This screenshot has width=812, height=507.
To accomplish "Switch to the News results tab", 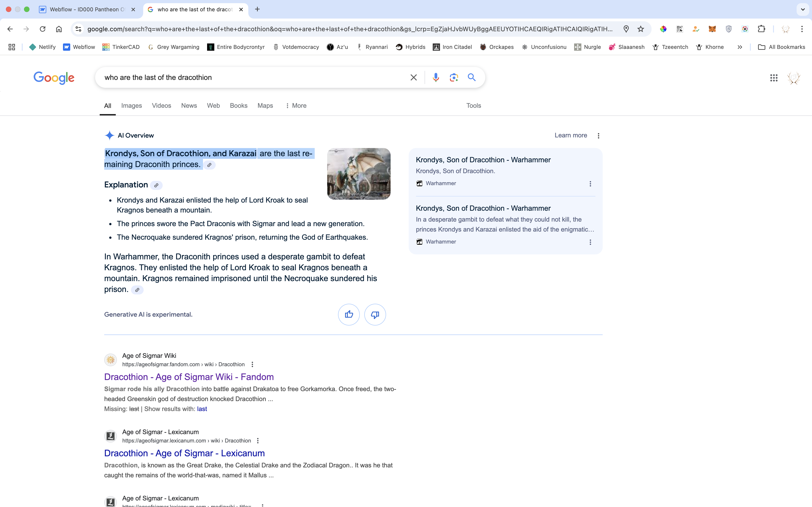I will [x=189, y=106].
